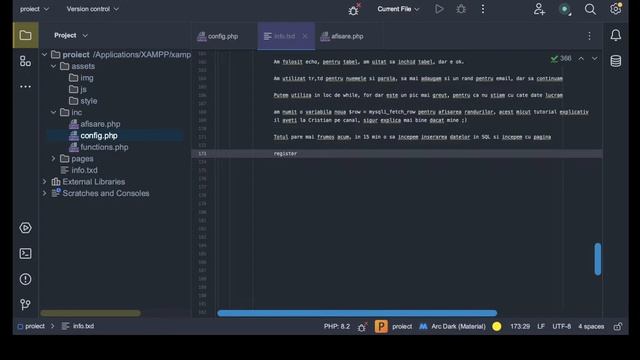Expand External Libraries node
640x360 pixels.
click(44, 182)
